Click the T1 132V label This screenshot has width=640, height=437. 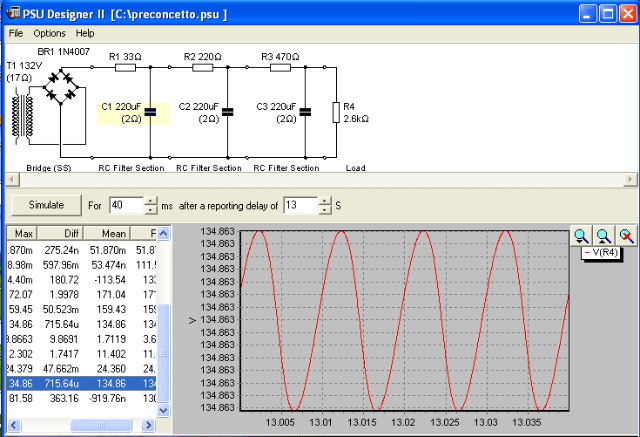(x=24, y=66)
